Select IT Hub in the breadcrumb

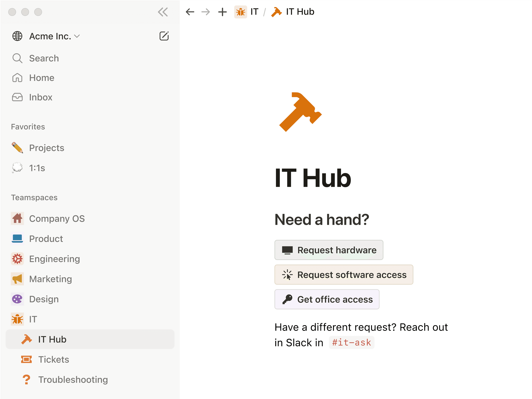point(300,11)
